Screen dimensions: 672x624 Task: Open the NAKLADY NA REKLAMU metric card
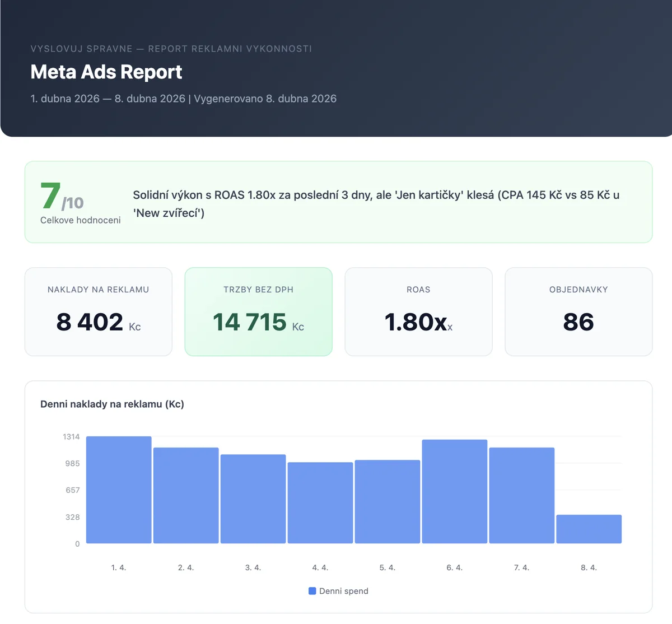point(98,311)
